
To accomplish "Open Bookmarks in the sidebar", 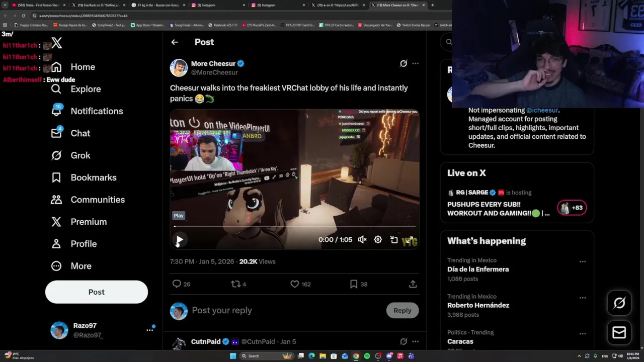I will pos(84,177).
